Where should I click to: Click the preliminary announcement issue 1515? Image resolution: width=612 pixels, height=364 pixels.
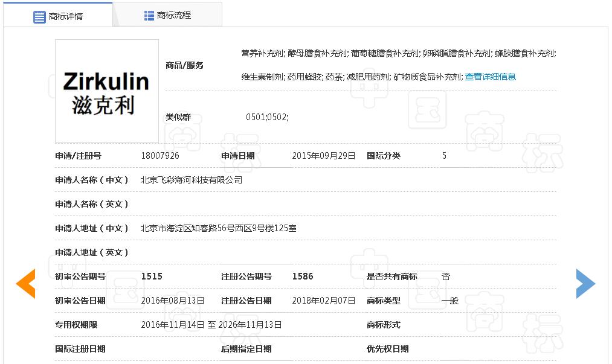152,276
